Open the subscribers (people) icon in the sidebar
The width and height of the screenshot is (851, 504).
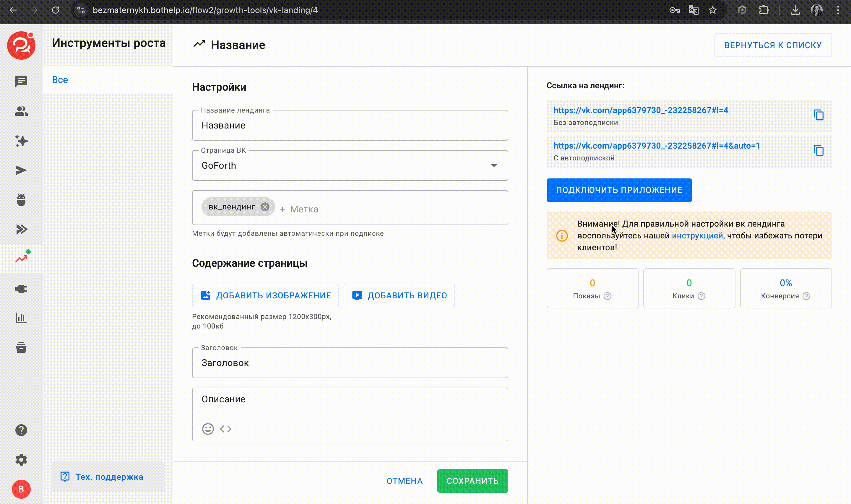pyautogui.click(x=21, y=111)
